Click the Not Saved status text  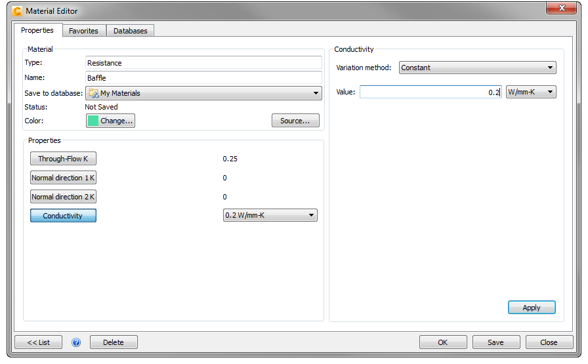click(101, 107)
